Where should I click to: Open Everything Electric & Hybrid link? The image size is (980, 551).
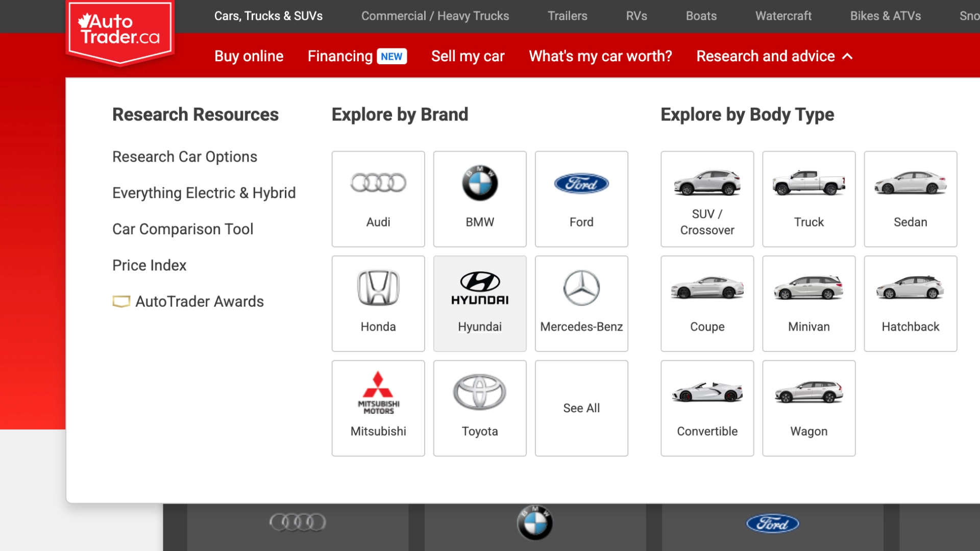point(204,193)
